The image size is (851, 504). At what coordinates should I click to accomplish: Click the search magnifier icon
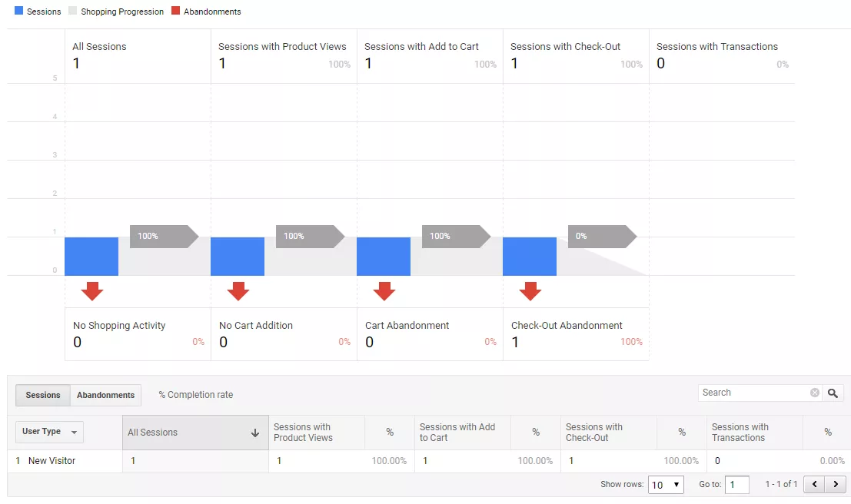[x=833, y=393]
